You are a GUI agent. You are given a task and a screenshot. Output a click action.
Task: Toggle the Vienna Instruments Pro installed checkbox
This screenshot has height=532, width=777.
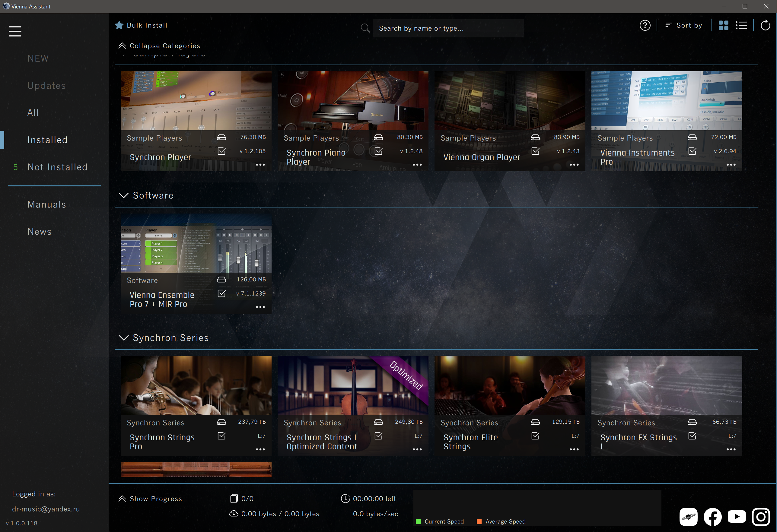(x=693, y=151)
